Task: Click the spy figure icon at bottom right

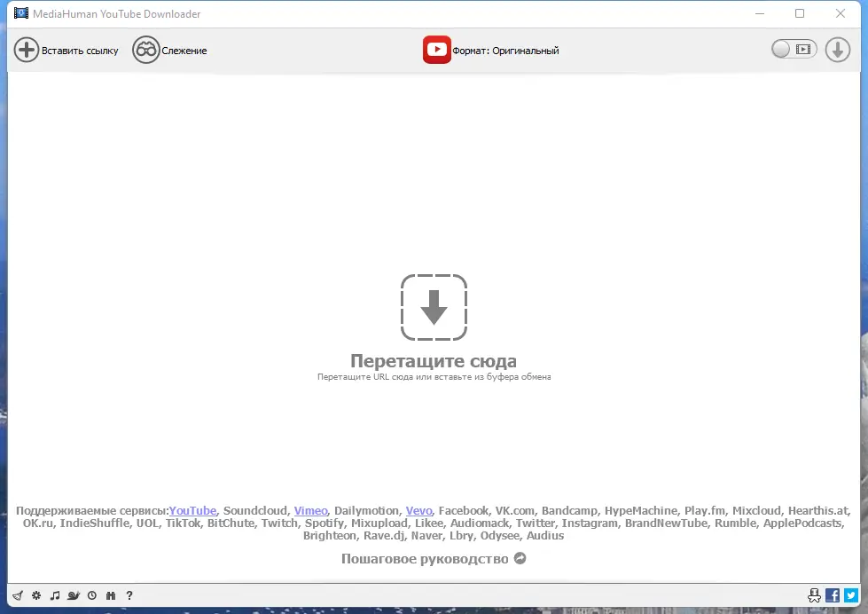Action: click(814, 595)
